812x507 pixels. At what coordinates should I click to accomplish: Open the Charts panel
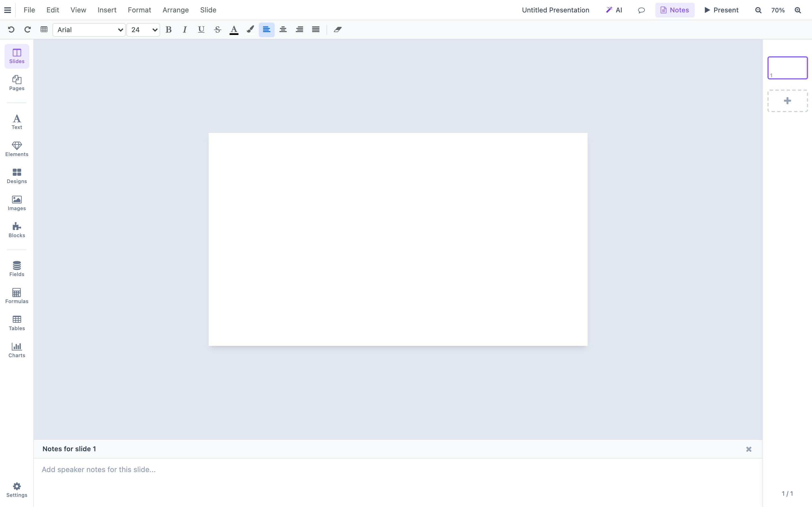16,350
